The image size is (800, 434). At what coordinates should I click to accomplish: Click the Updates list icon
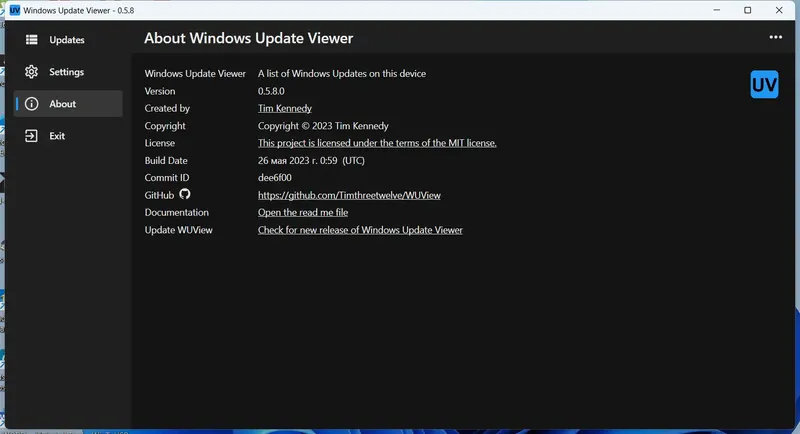32,40
